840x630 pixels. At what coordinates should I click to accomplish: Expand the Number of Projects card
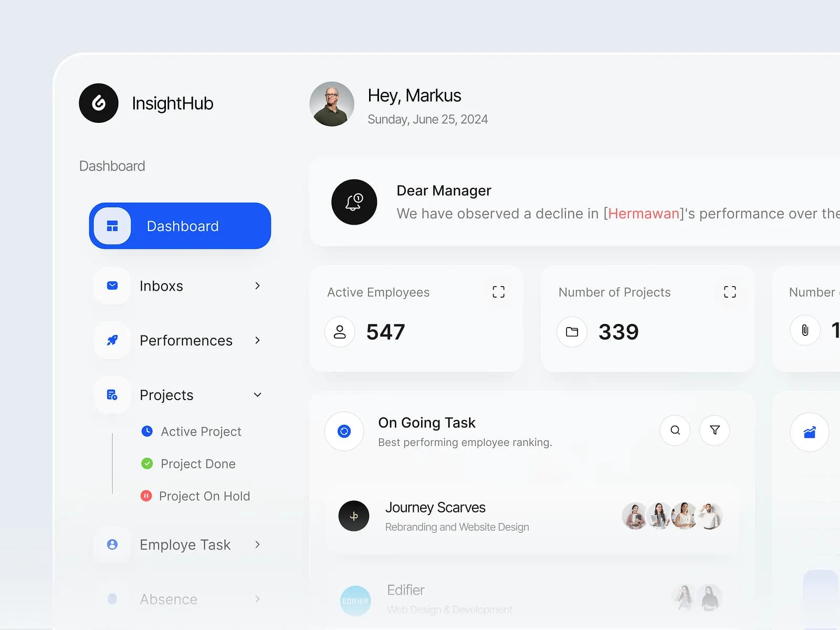[730, 292]
